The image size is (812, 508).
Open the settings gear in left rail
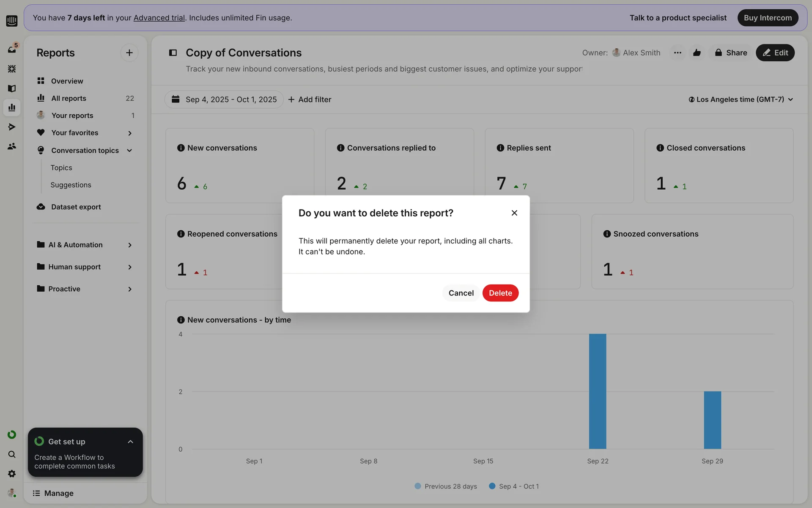click(12, 474)
